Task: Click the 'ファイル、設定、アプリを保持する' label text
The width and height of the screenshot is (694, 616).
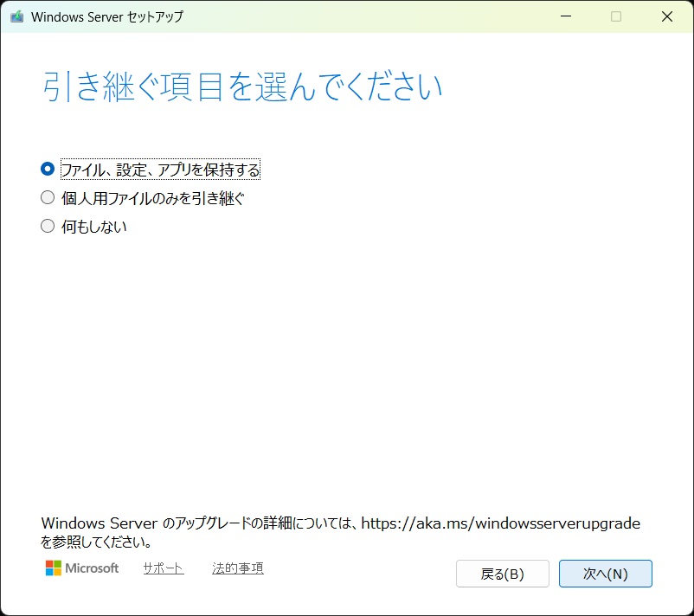Action: 160,170
